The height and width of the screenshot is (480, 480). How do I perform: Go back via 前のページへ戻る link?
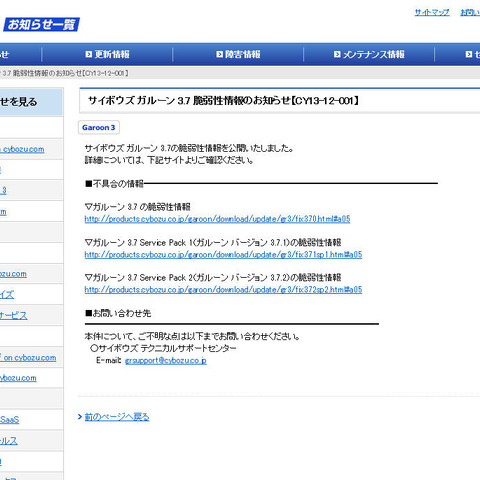coord(117,417)
